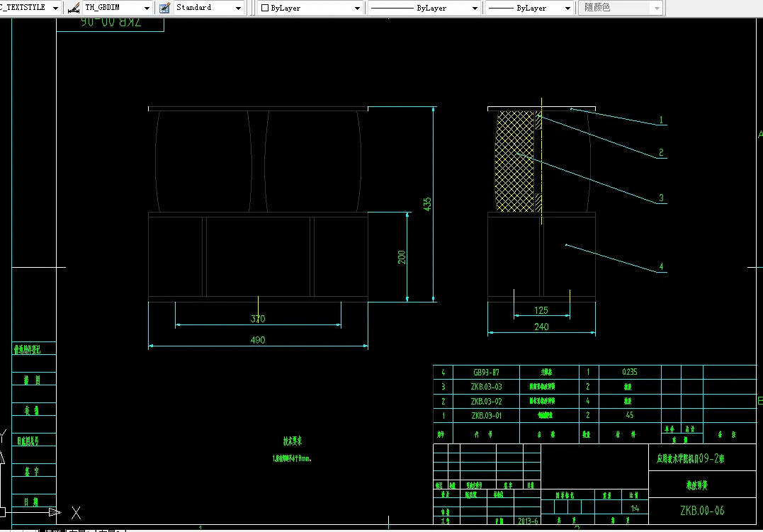Click balloon number 2 at leader end
Screen dimensions: 763x532
(x=661, y=152)
